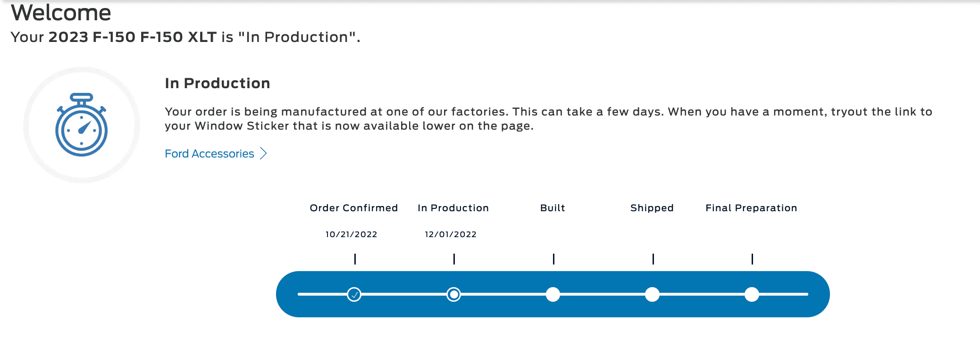This screenshot has height=339, width=980.
Task: Click the Order Confirmed checkmark circle
Action: 354,295
